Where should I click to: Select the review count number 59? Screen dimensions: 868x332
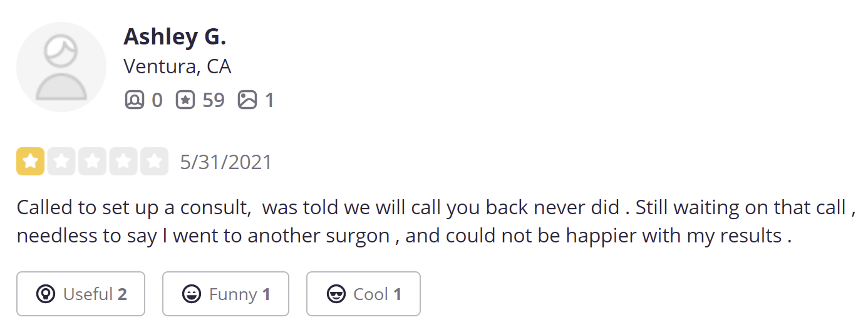(x=214, y=100)
